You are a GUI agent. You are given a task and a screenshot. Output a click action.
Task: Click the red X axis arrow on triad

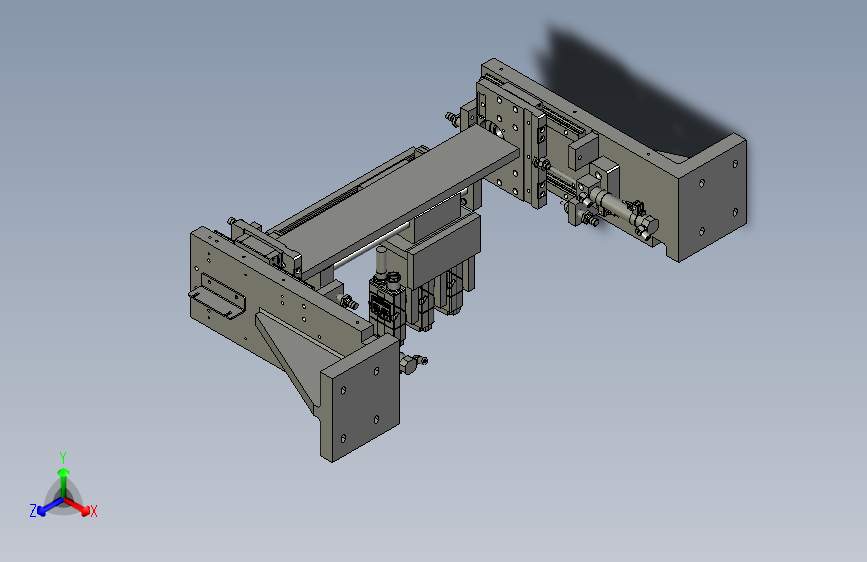pos(77,506)
